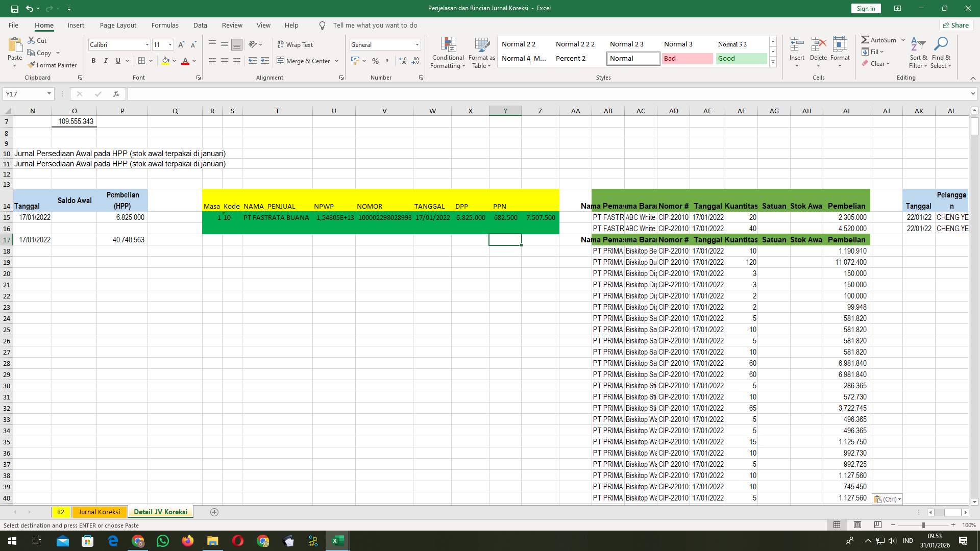Switch to the Formulas ribbon tab

pyautogui.click(x=165, y=25)
